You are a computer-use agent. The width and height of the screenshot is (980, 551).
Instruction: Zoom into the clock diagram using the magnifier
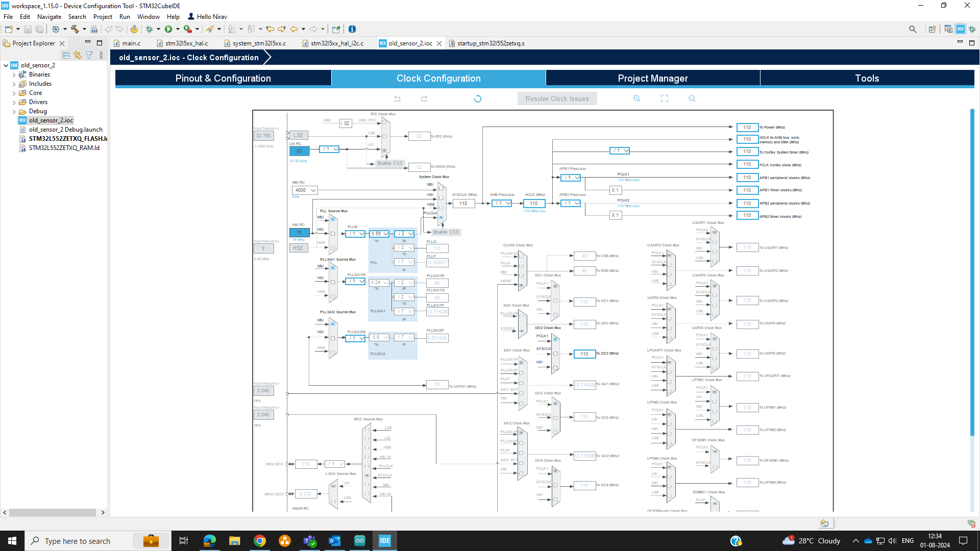click(637, 98)
